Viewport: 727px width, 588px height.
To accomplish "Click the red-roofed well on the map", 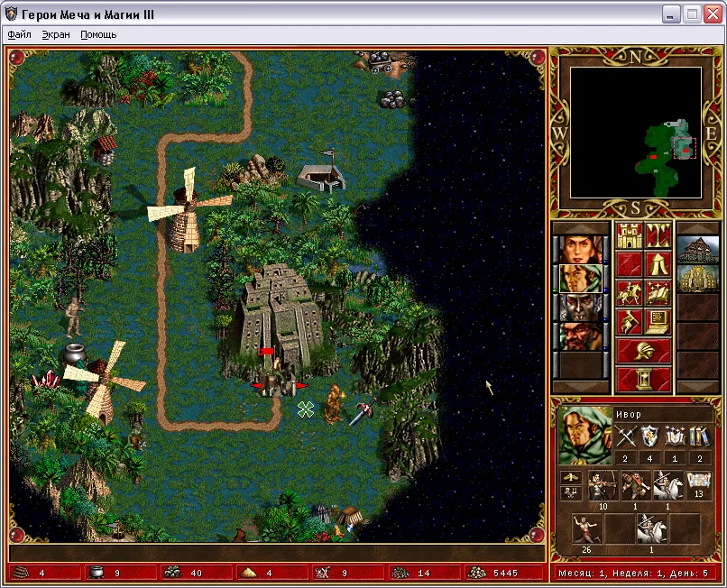I will coord(105,150).
